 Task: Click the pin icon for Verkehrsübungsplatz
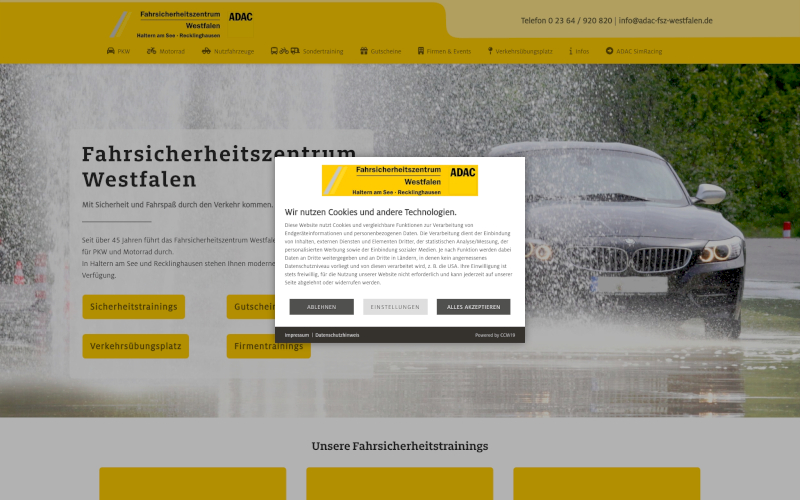point(490,51)
